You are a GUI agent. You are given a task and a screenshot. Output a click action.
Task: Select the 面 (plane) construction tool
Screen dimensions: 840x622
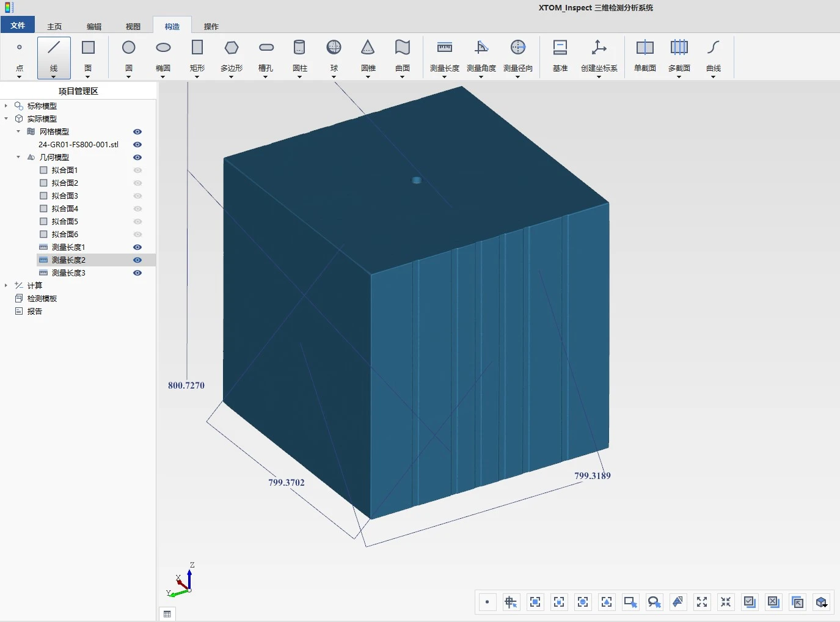pyautogui.click(x=88, y=56)
